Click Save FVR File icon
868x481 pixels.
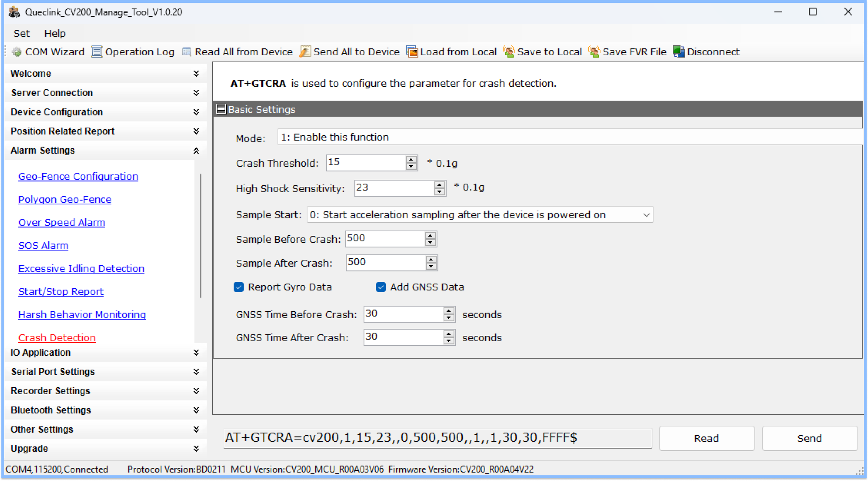pos(593,52)
